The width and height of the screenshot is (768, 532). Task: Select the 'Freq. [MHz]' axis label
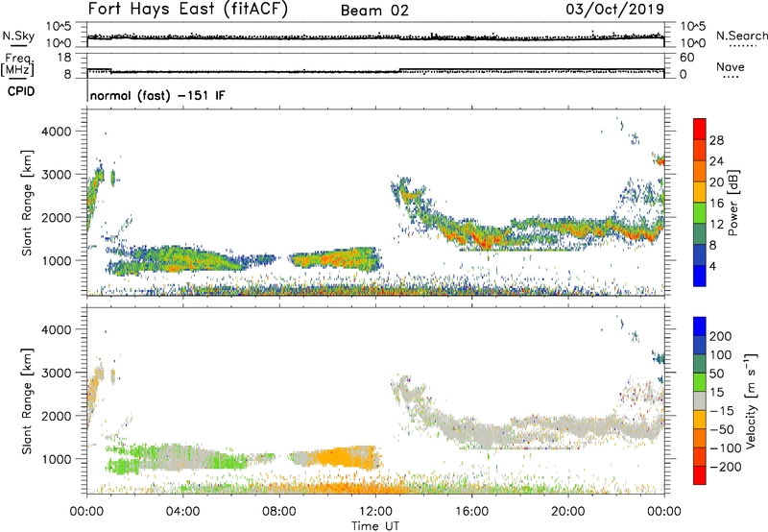tap(18, 65)
